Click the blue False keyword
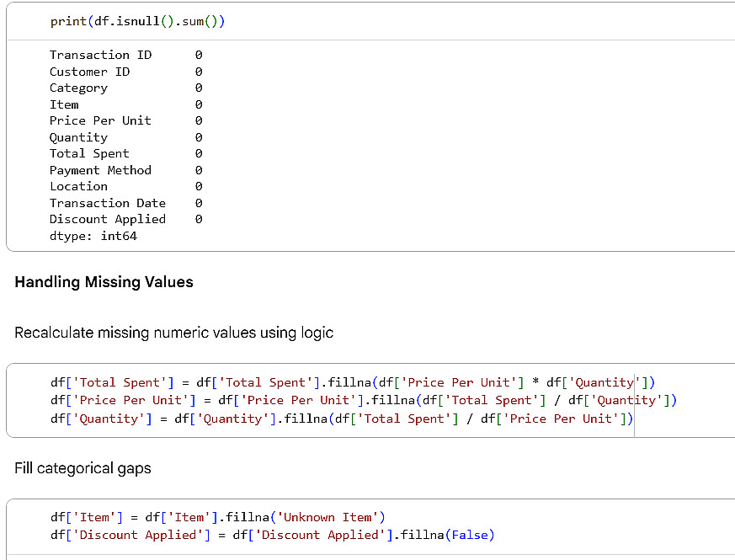Viewport: 735px width, 560px height. tap(469, 535)
